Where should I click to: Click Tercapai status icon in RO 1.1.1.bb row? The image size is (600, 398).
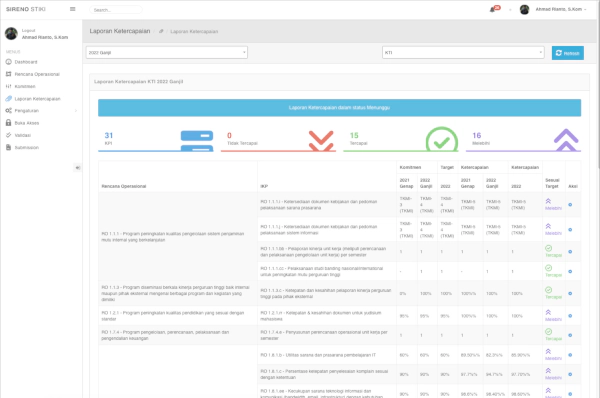(548, 248)
